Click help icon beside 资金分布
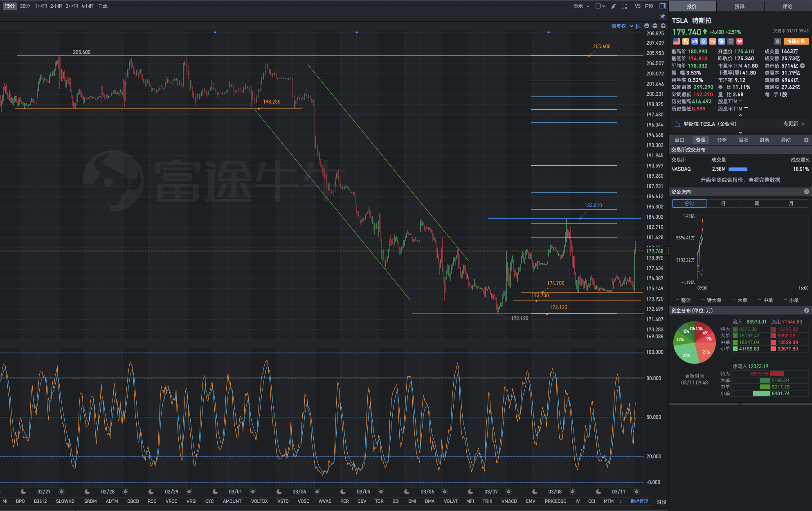The height and width of the screenshot is (511, 812). coord(806,310)
